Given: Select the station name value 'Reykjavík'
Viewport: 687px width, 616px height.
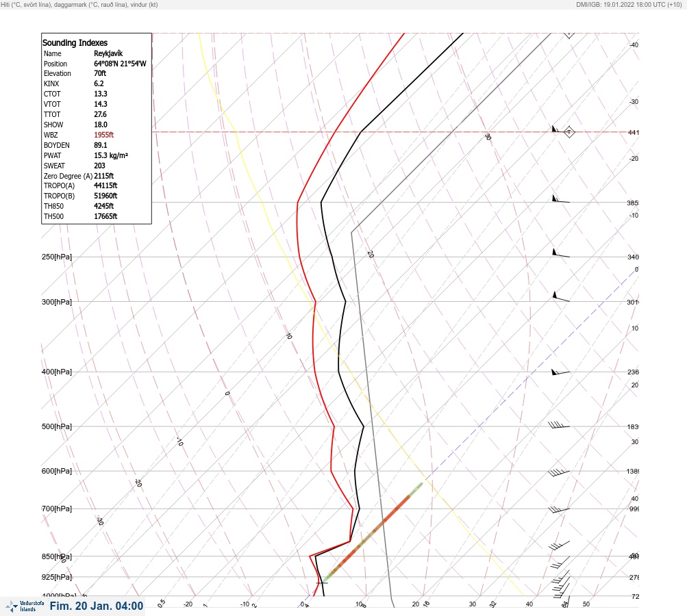Looking at the screenshot, I should coord(108,53).
